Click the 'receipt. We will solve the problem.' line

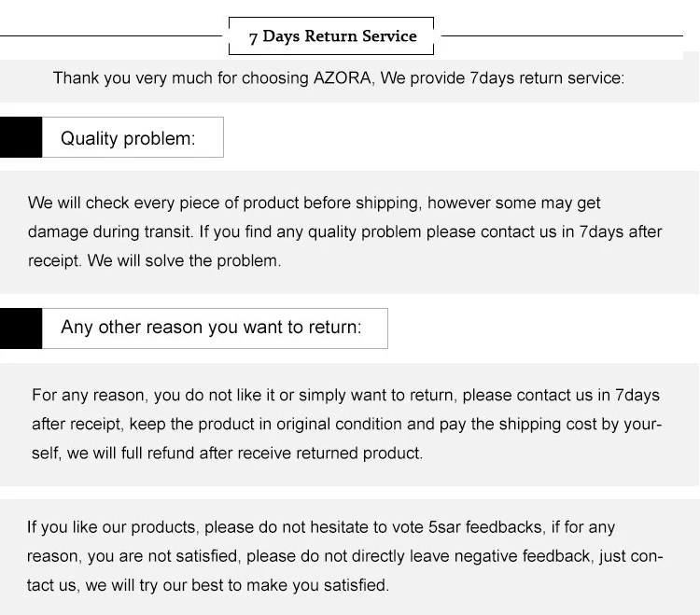coord(154,260)
